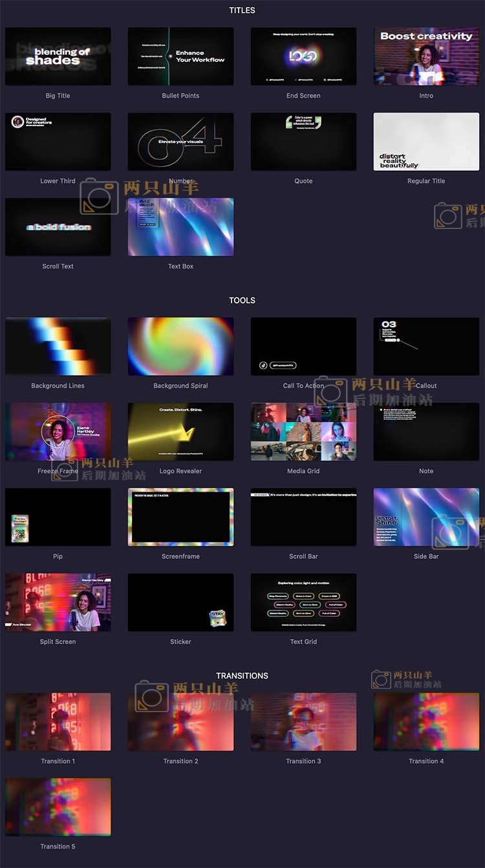Select the Regular Title white thumbnail

pos(426,142)
